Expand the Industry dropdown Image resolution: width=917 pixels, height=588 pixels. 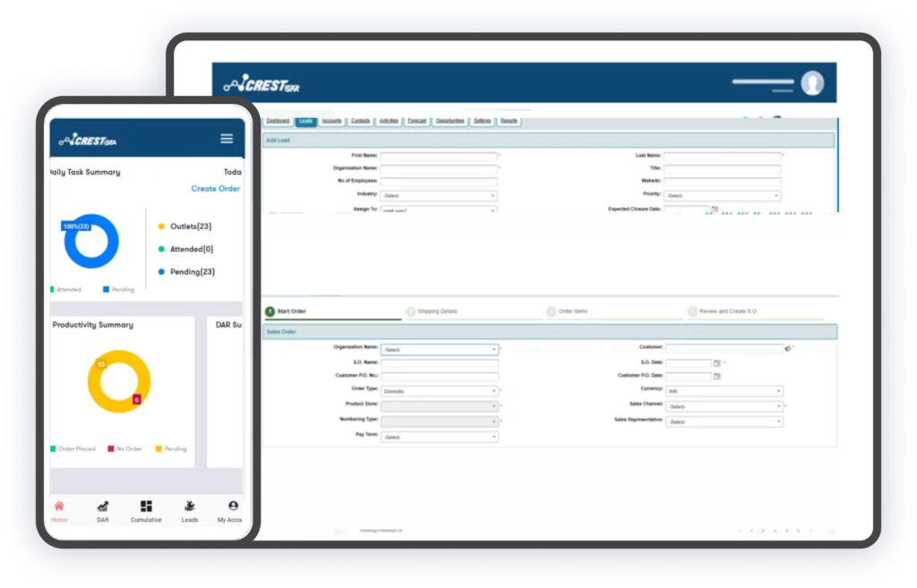439,196
